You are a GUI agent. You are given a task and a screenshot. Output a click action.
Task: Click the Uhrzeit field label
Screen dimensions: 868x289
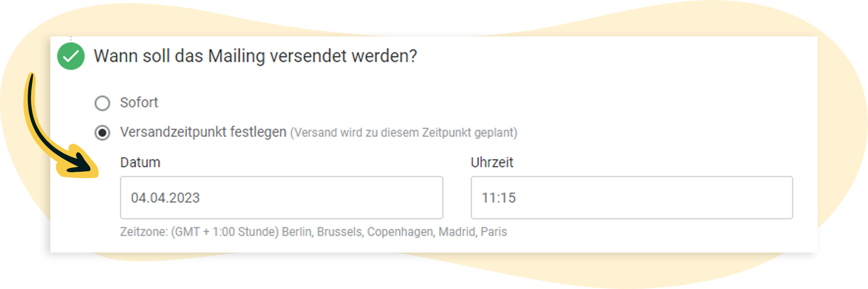492,162
